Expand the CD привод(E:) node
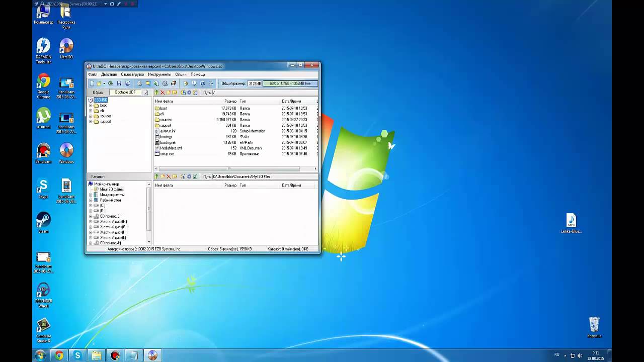 pyautogui.click(x=91, y=216)
